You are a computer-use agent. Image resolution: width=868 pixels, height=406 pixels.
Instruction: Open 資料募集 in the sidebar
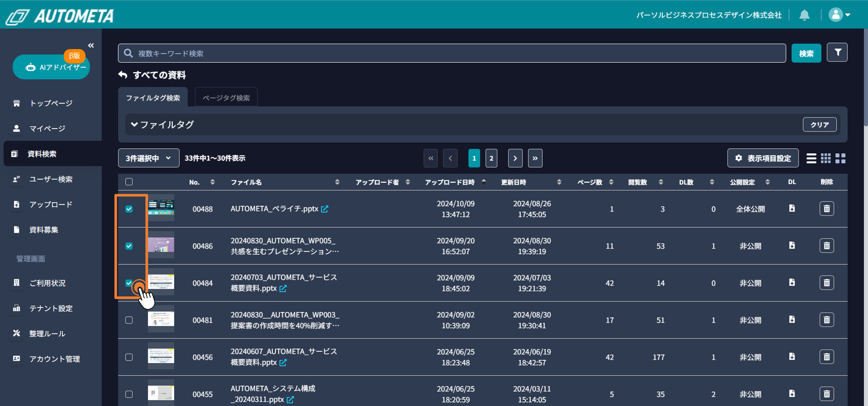pyautogui.click(x=44, y=230)
